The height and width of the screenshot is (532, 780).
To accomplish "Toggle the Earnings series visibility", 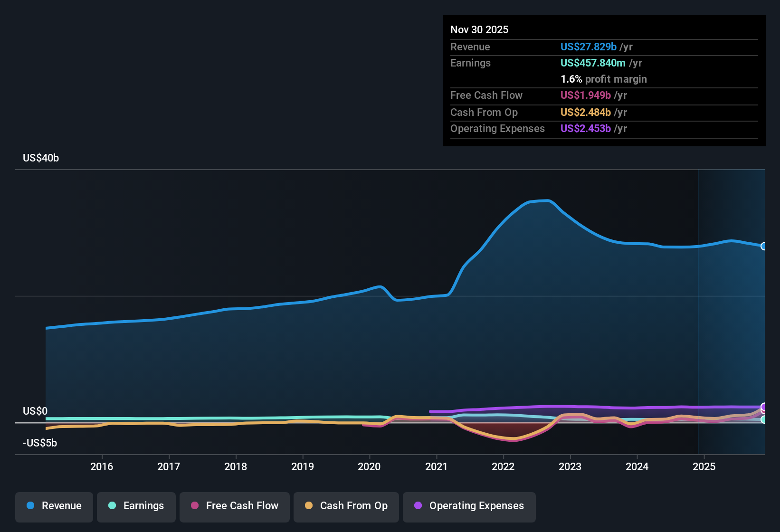I will click(x=136, y=506).
